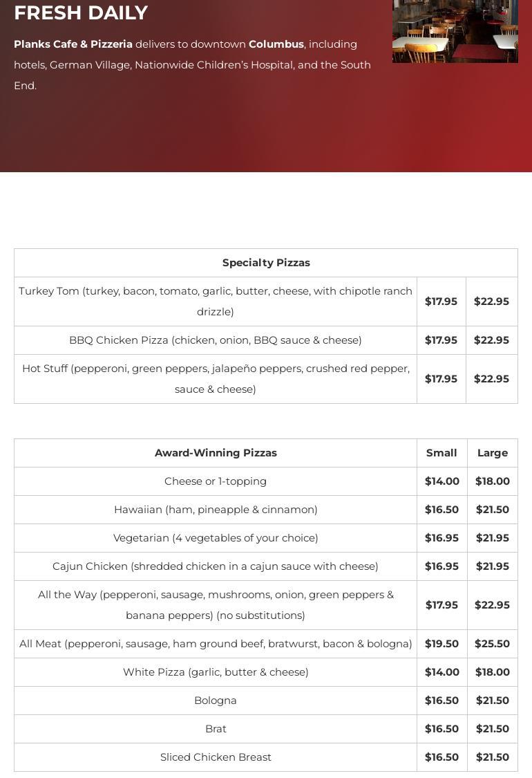Click the Cajun Chicken pizza description
The image size is (532, 778).
pyautogui.click(x=216, y=566)
